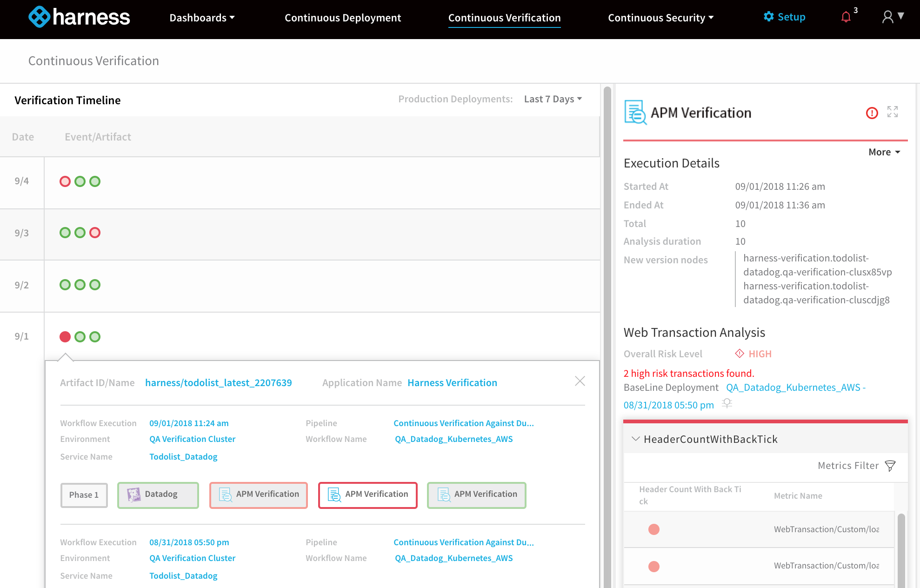The width and height of the screenshot is (920, 588).
Task: Select the light-red APM Verification step
Action: [x=259, y=495]
